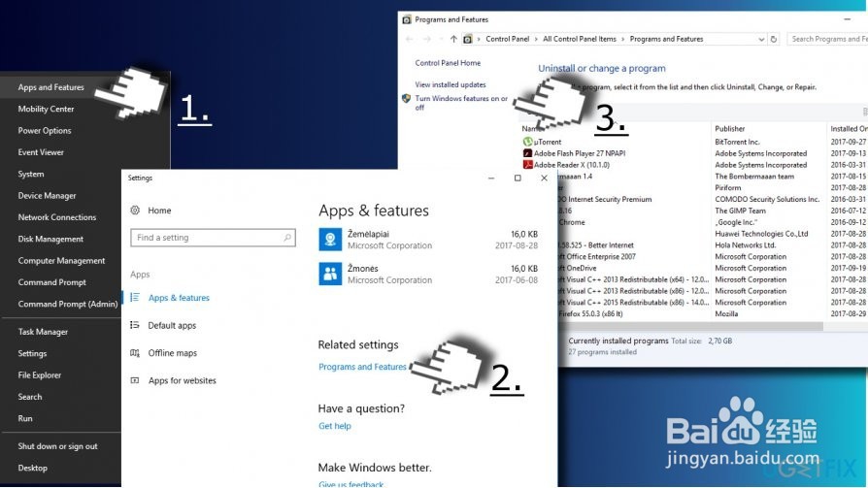Open Apps and Features in Win+X menu

(x=50, y=87)
